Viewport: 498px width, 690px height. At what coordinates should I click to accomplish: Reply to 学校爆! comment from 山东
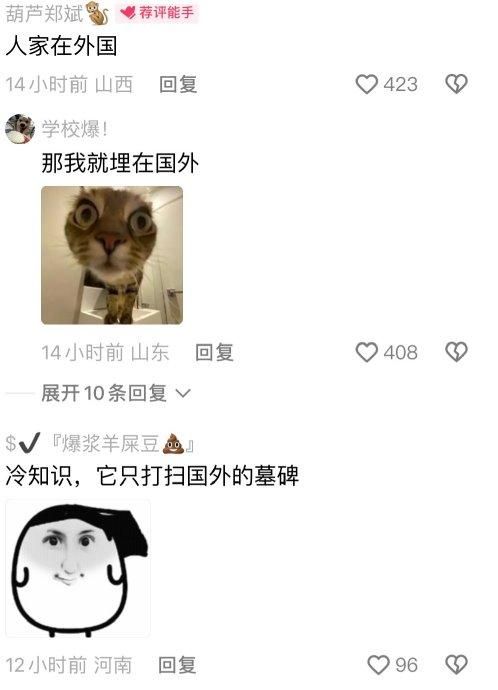click(214, 352)
